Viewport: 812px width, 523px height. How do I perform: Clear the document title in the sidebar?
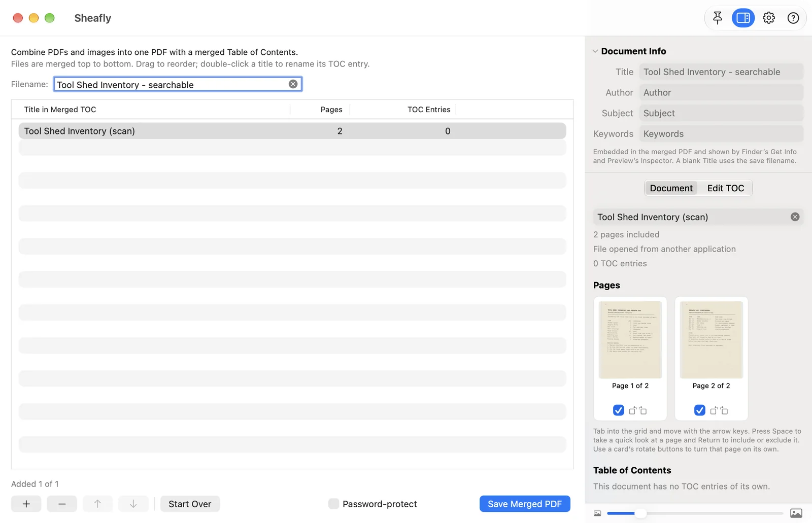click(x=795, y=217)
